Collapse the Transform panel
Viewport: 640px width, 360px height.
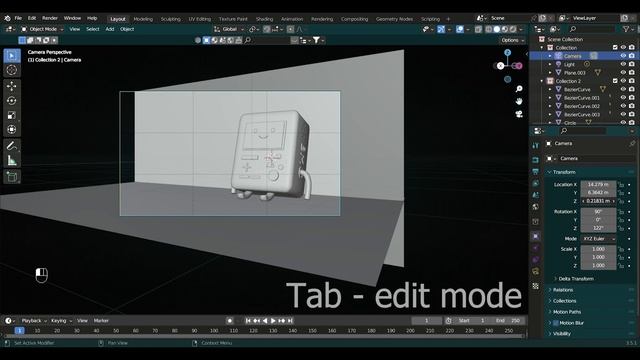[564, 172]
